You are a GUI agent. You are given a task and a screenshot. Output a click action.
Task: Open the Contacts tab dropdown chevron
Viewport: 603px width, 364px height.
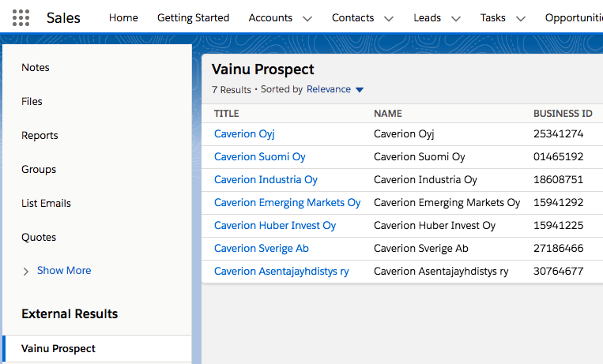click(x=388, y=18)
